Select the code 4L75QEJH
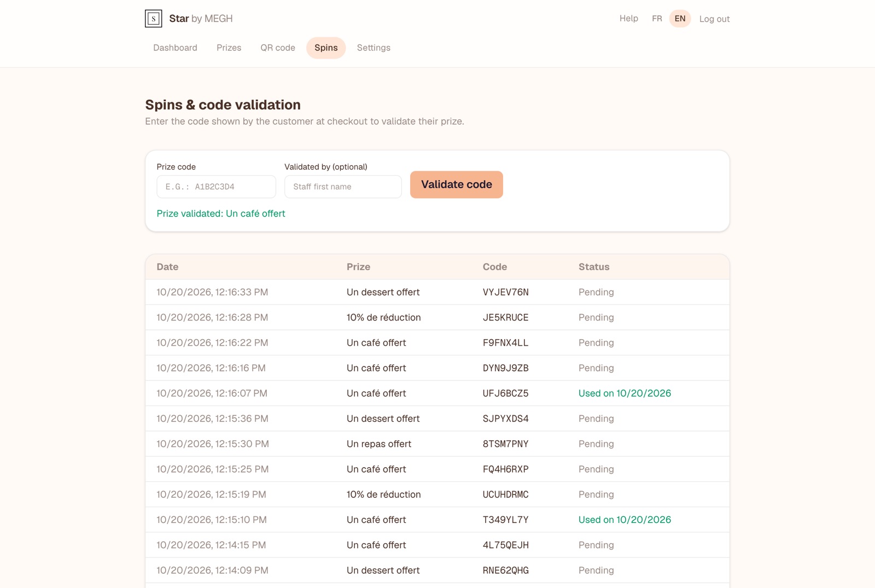Viewport: 875px width, 588px height. (x=506, y=545)
